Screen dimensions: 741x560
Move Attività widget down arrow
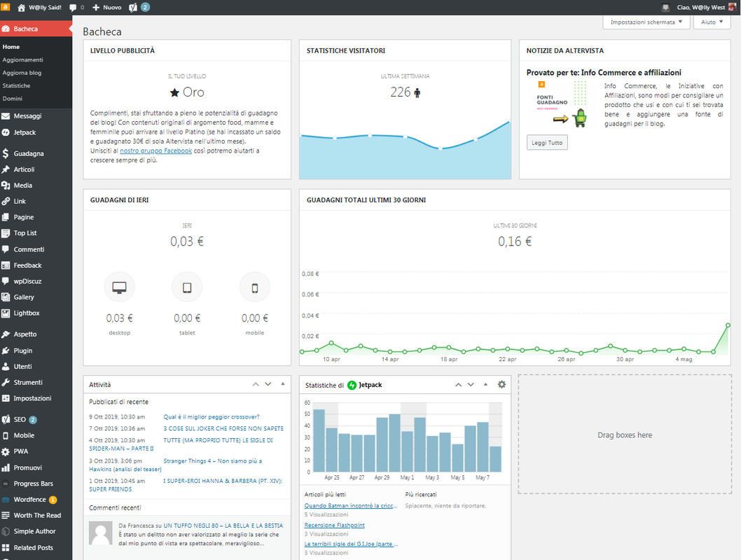tap(268, 384)
